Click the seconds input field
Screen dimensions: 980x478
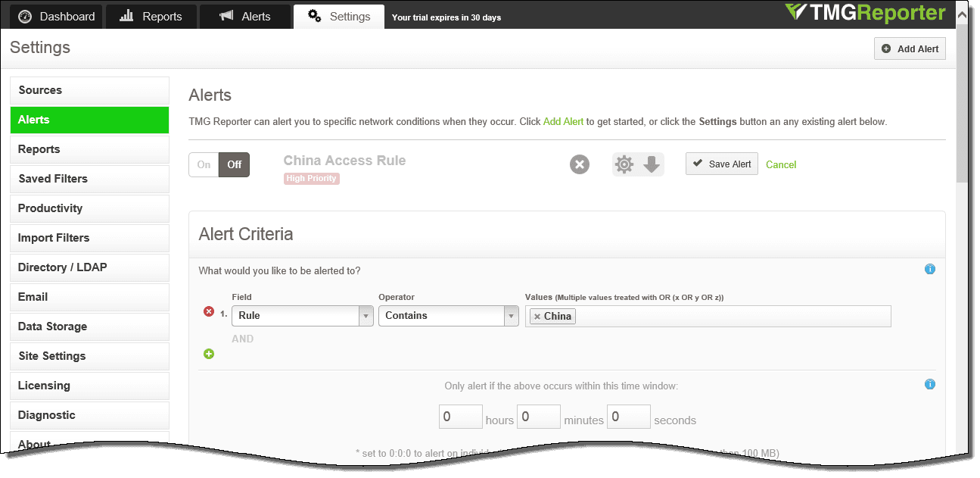click(629, 417)
